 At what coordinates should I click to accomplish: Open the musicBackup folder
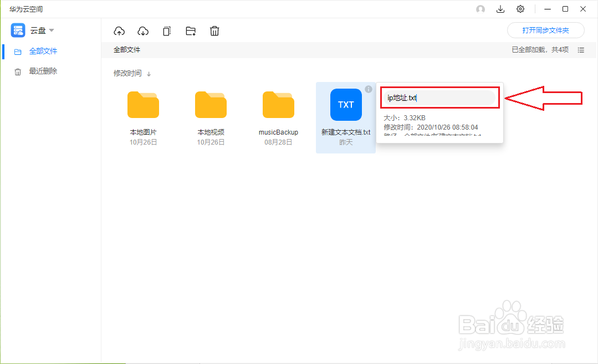pyautogui.click(x=278, y=105)
